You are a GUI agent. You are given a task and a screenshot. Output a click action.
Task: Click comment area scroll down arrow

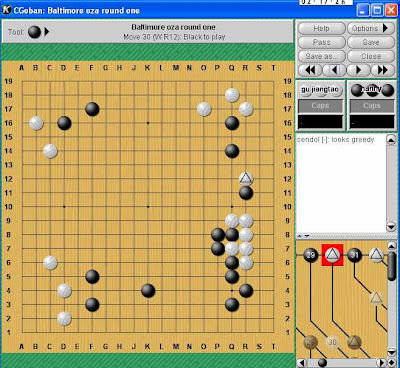[x=391, y=227]
